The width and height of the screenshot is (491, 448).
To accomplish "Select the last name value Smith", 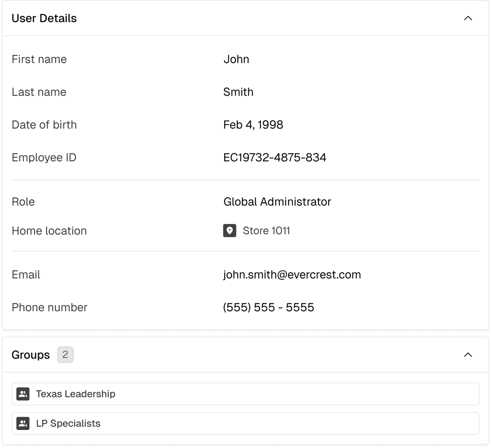I will pyautogui.click(x=238, y=92).
